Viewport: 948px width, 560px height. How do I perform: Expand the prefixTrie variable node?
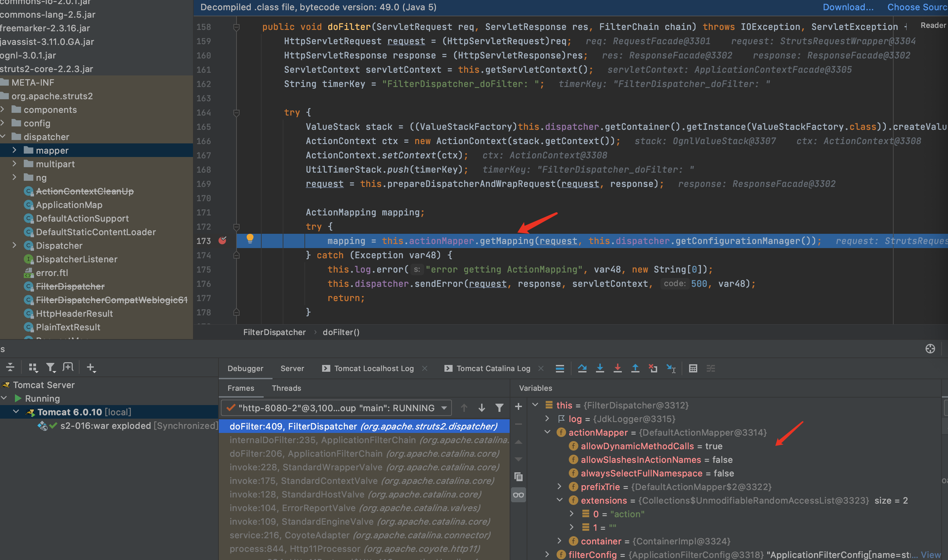click(559, 486)
